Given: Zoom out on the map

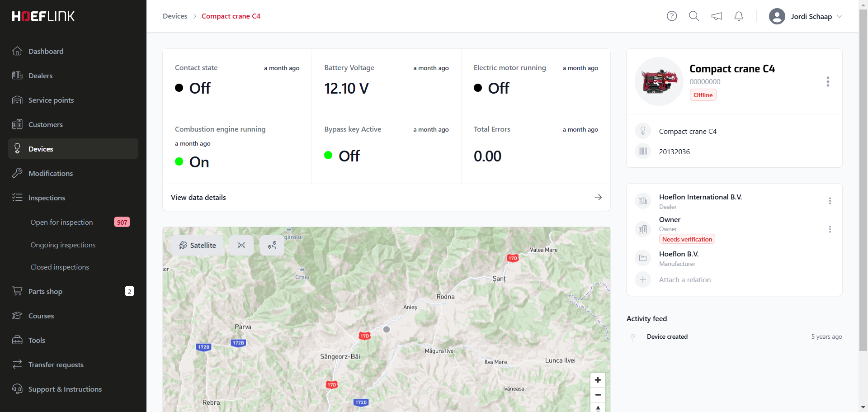Looking at the screenshot, I should click(x=598, y=395).
